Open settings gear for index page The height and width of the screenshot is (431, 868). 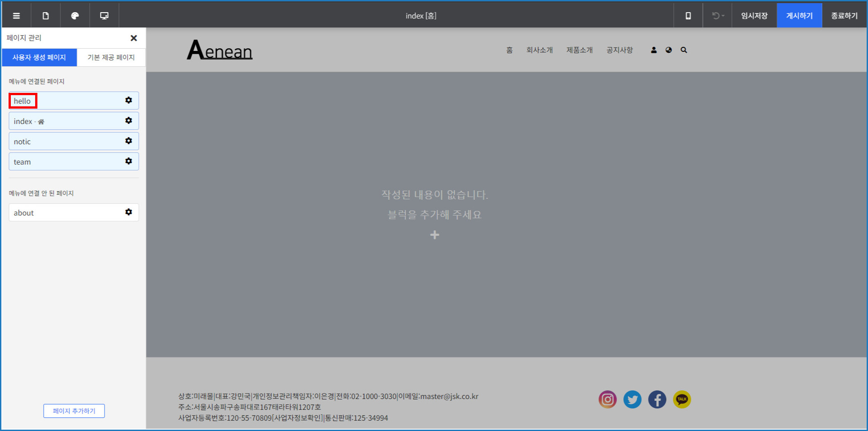point(128,120)
